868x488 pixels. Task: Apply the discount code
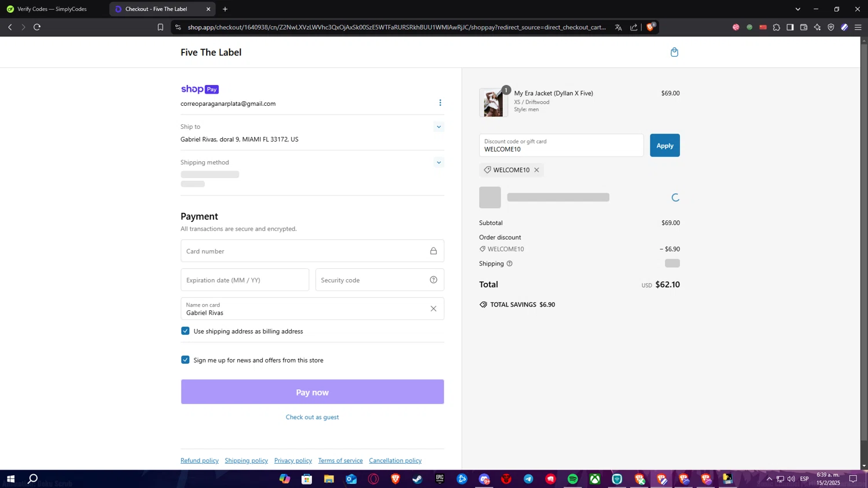tap(664, 145)
